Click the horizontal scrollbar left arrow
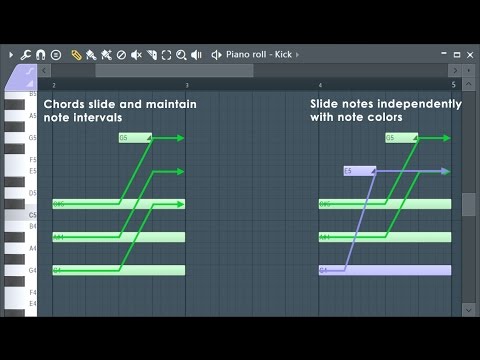This screenshot has height=360, width=480. [x=44, y=71]
